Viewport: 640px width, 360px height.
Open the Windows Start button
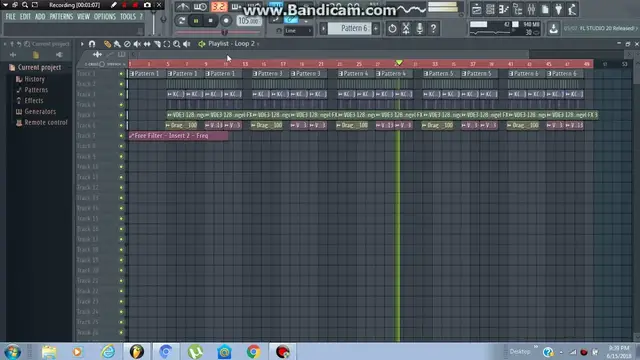(x=12, y=351)
